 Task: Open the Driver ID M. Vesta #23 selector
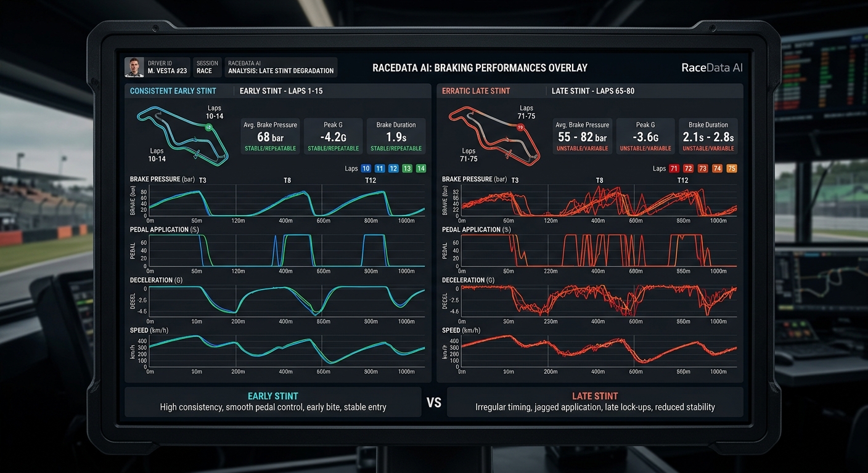158,67
